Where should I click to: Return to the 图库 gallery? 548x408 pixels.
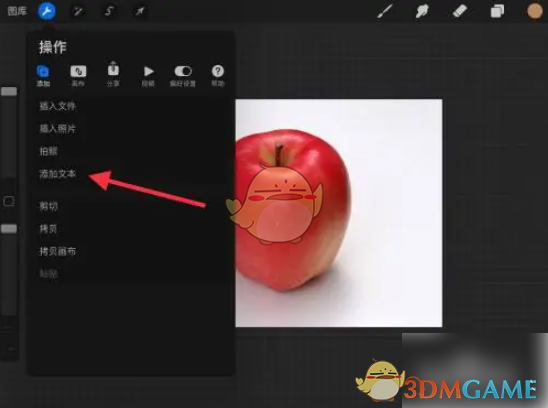pyautogui.click(x=17, y=11)
